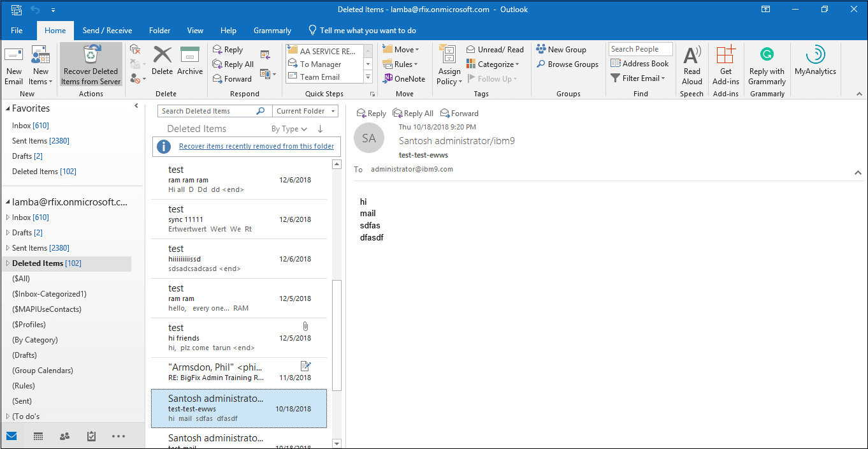Screen dimensions: 868x449
Task: Toggle Unread/Read status
Action: point(495,50)
